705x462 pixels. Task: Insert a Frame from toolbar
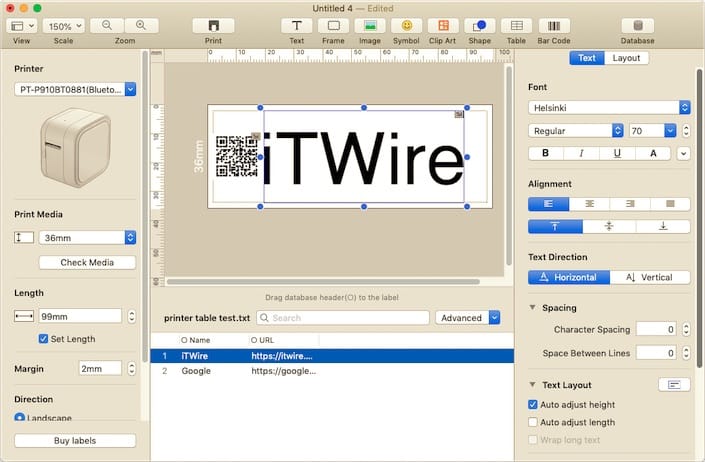[334, 26]
